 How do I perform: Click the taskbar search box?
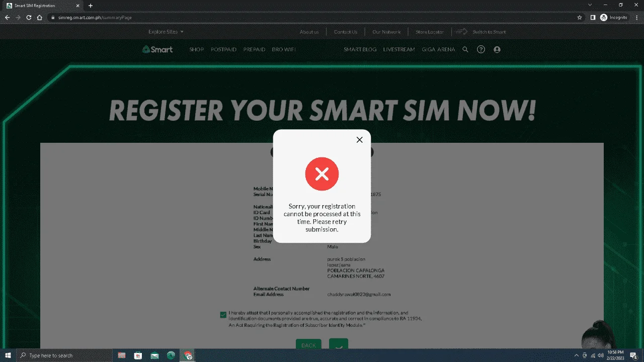point(64,355)
